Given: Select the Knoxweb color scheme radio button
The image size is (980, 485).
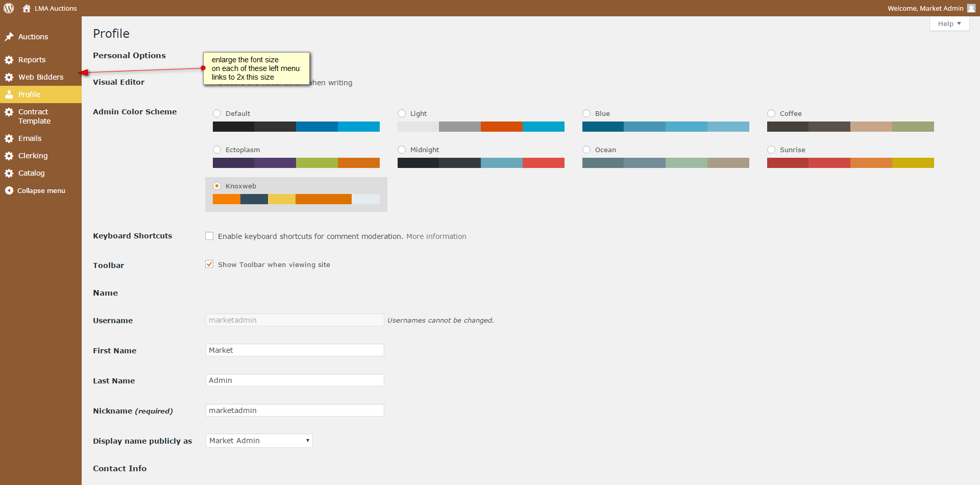Looking at the screenshot, I should pos(217,186).
